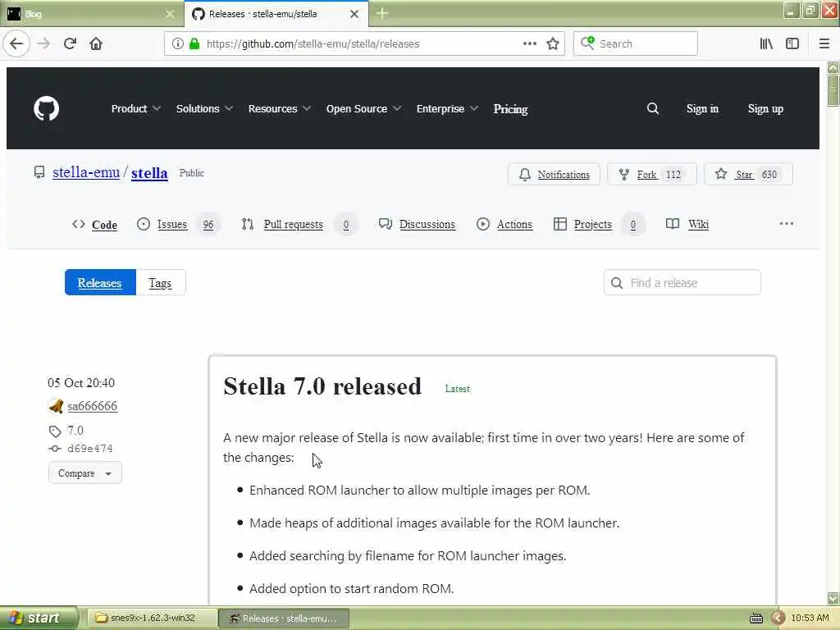The width and height of the screenshot is (840, 630).
Task: Bookmark this page with the star icon
Action: (553, 43)
